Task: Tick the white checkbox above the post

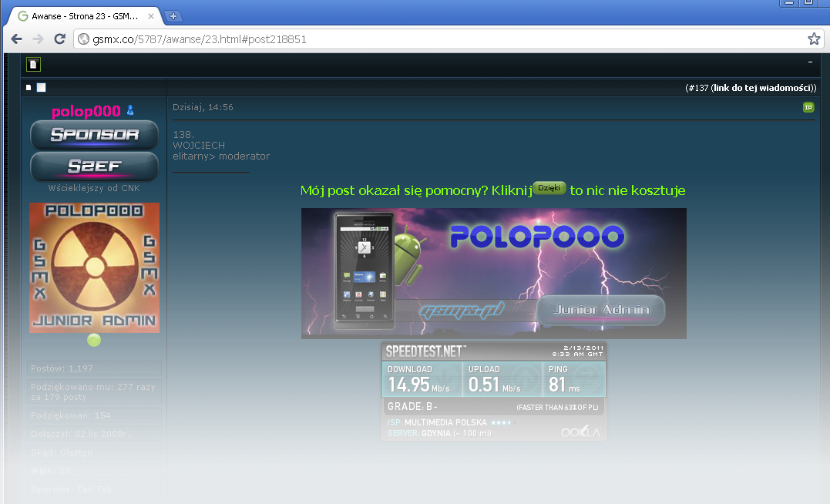Action: tap(41, 87)
